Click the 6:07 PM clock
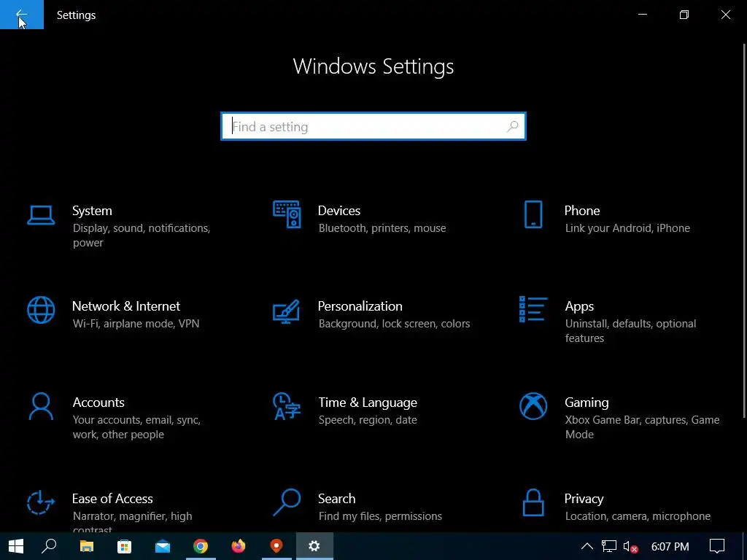Screen dimensions: 747x560 pyautogui.click(x=670, y=547)
